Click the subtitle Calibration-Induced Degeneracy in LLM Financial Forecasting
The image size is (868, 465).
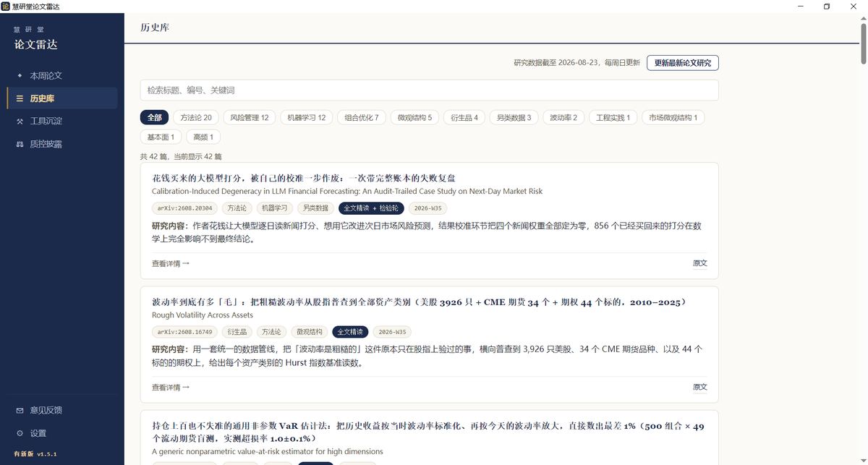pyautogui.click(x=347, y=192)
